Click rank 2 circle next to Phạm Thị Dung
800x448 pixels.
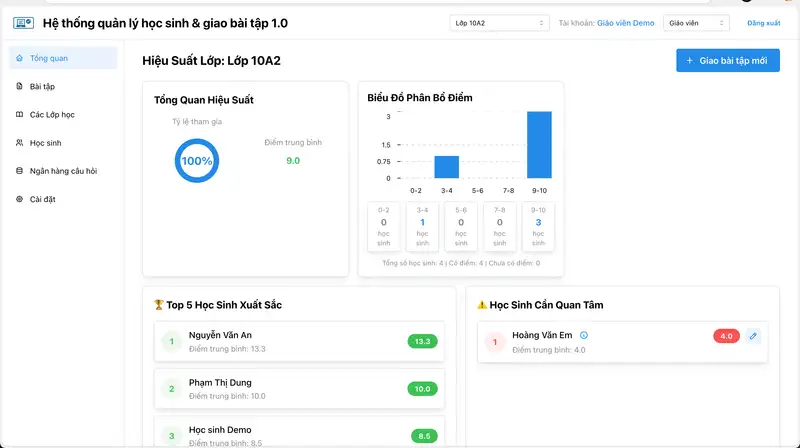(171, 389)
